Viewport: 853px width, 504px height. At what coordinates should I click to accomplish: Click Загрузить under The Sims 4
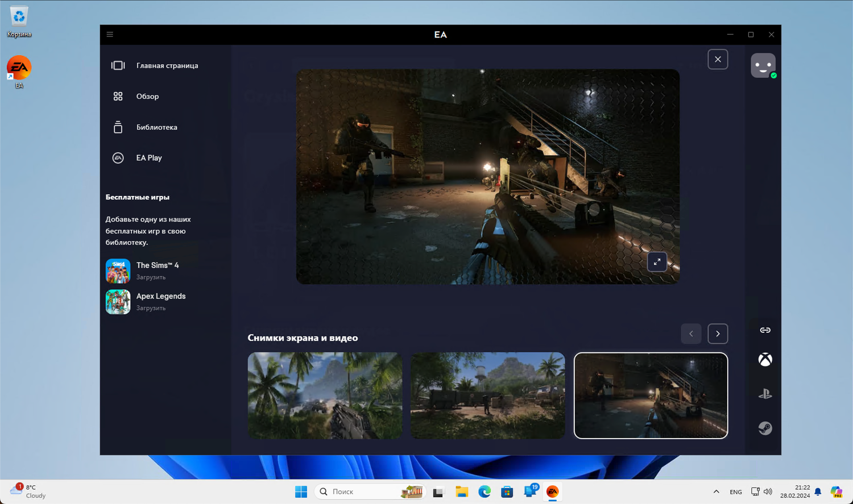[151, 277]
